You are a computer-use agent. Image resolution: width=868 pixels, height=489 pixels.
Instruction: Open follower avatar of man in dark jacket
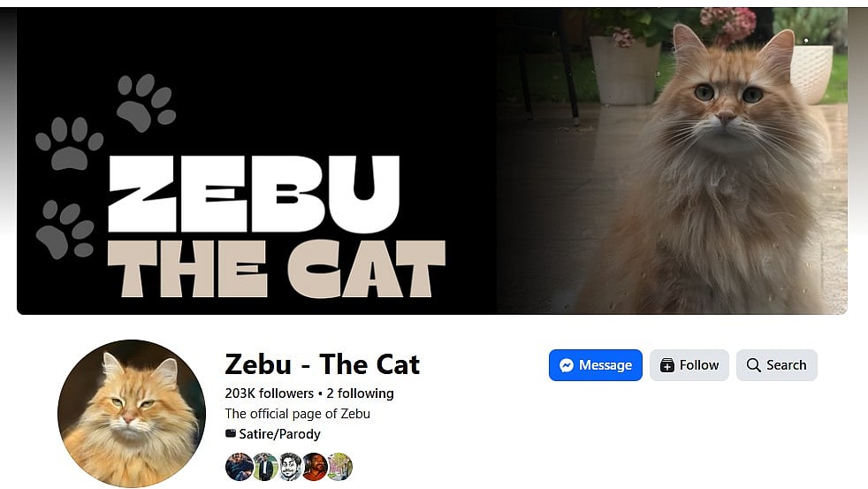click(240, 466)
